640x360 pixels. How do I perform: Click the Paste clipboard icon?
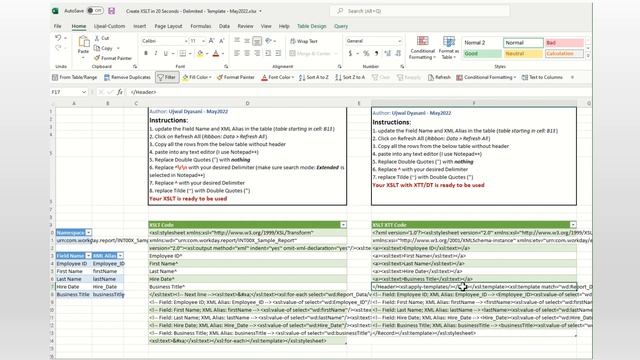(83, 42)
